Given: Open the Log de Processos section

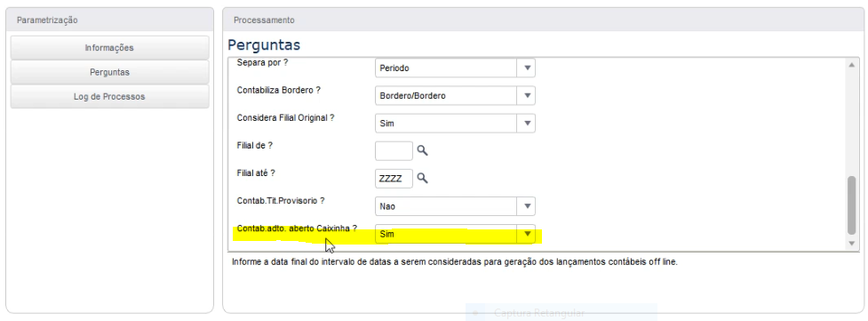Looking at the screenshot, I should click(109, 96).
